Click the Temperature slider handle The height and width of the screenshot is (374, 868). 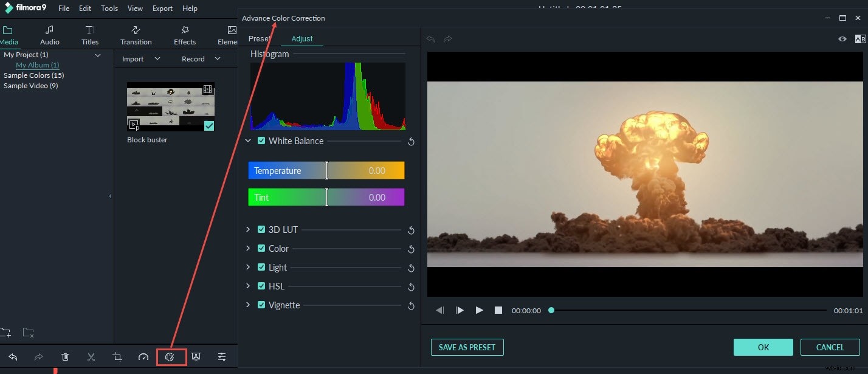coord(326,170)
